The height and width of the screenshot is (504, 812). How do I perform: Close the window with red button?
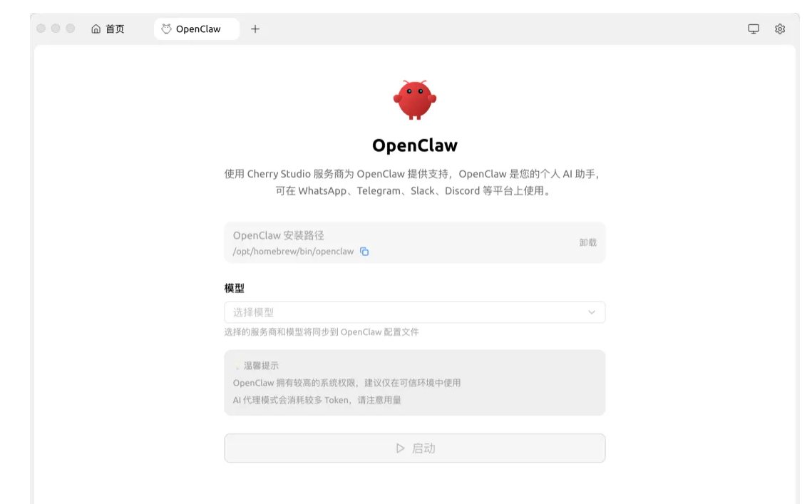click(41, 29)
